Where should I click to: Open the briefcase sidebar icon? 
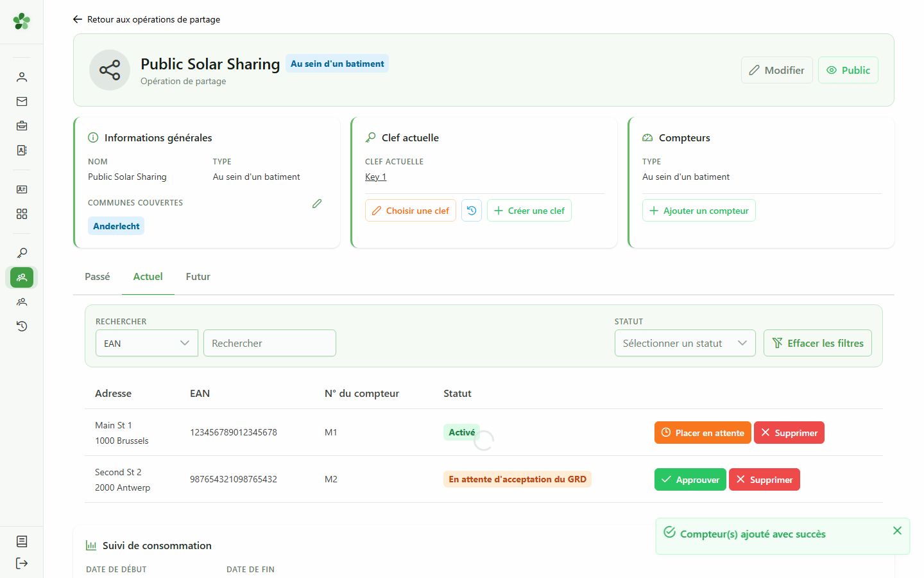(22, 126)
